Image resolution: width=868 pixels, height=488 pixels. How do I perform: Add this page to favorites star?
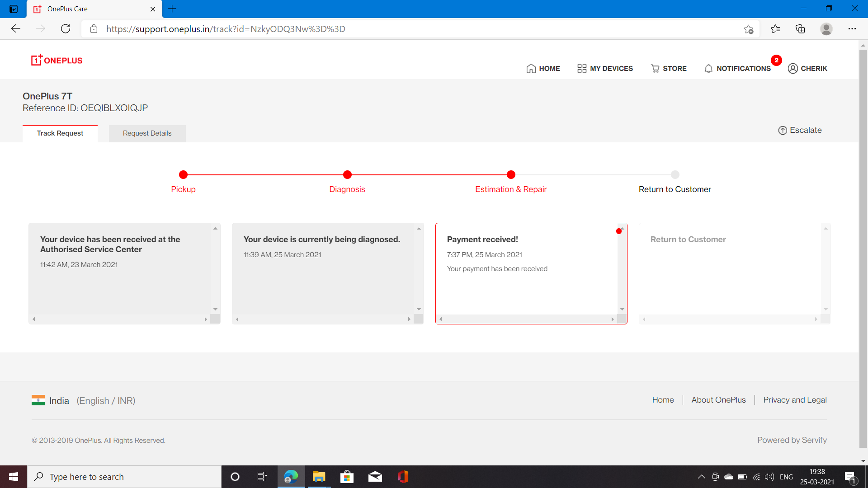(x=748, y=29)
